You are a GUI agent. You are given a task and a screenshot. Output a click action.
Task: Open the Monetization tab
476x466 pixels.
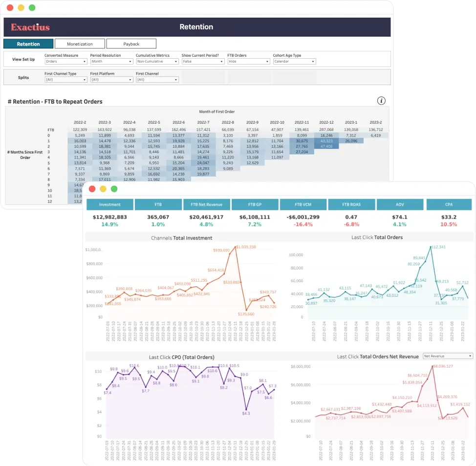click(80, 44)
